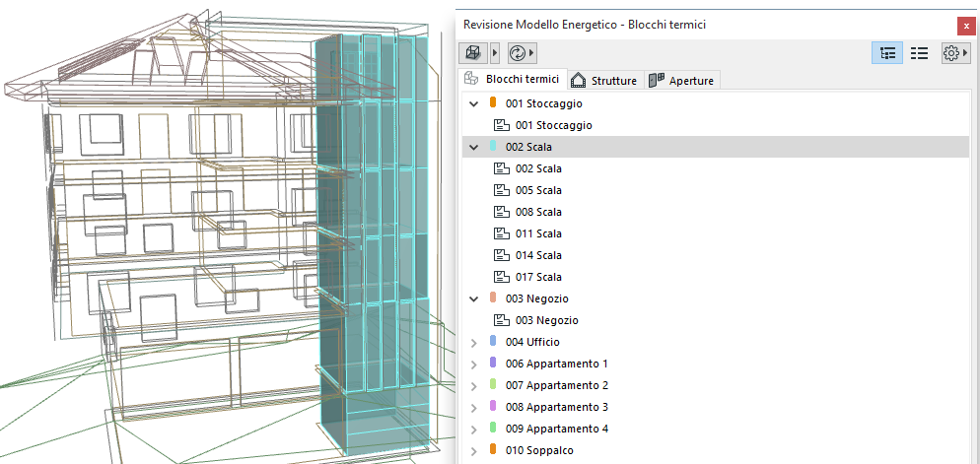Expand the 004 Ufficio thermal block

pos(474,342)
